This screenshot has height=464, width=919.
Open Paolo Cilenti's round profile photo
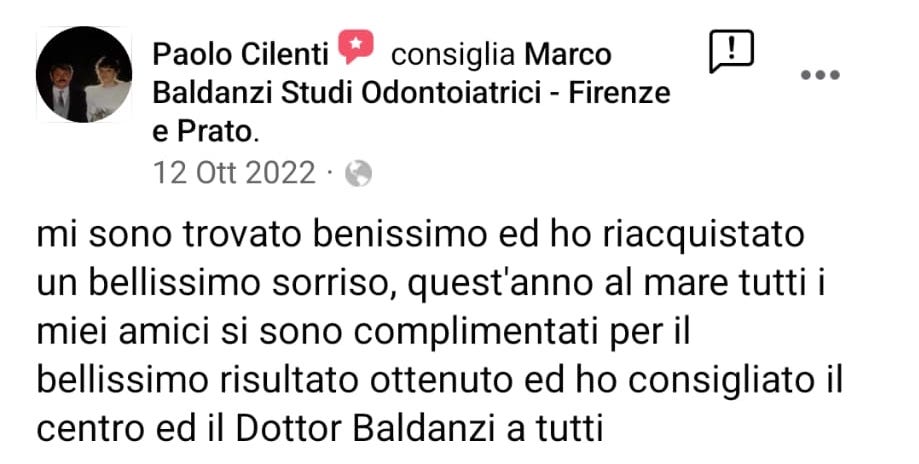tap(84, 74)
